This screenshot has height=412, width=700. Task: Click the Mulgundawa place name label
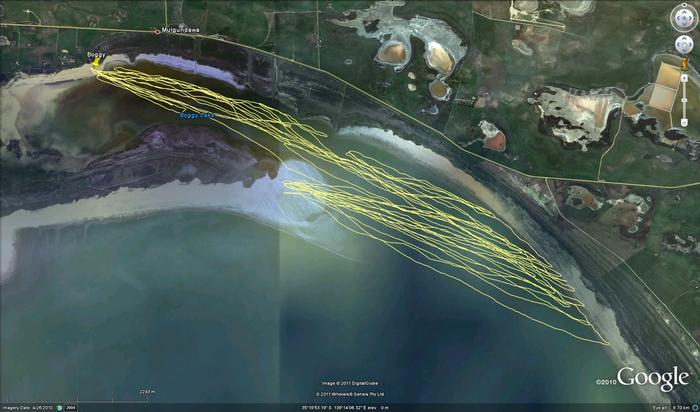click(183, 30)
